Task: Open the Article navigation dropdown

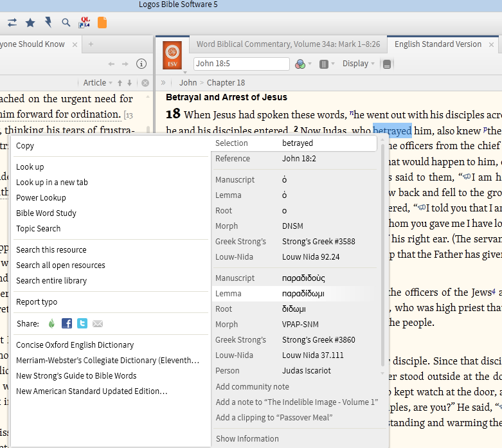Action: click(98, 83)
